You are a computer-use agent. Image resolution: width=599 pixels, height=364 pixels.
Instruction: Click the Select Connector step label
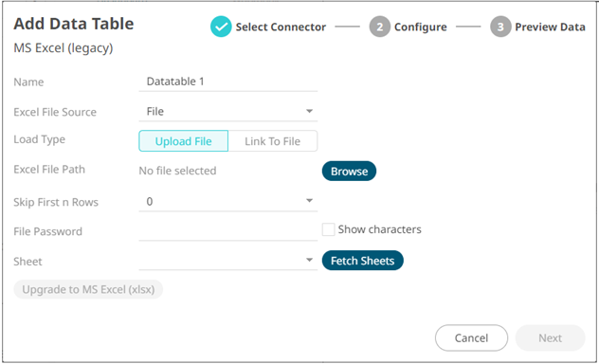pos(281,27)
